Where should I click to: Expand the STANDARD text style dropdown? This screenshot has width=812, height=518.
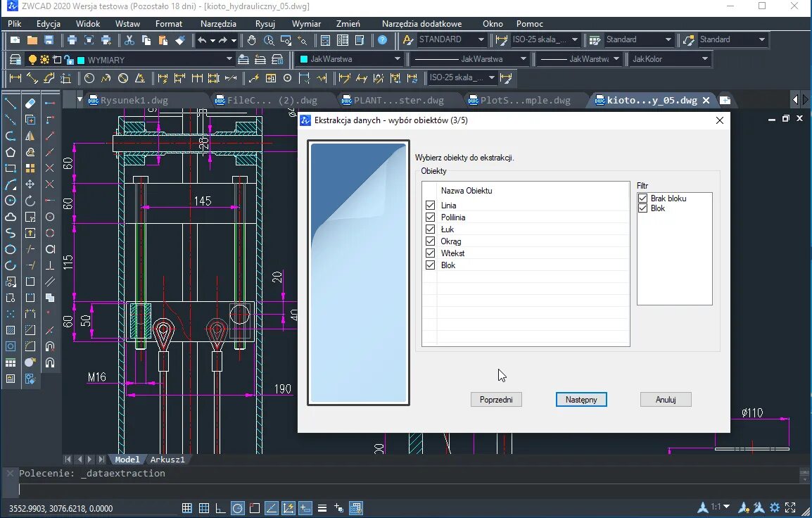click(481, 40)
